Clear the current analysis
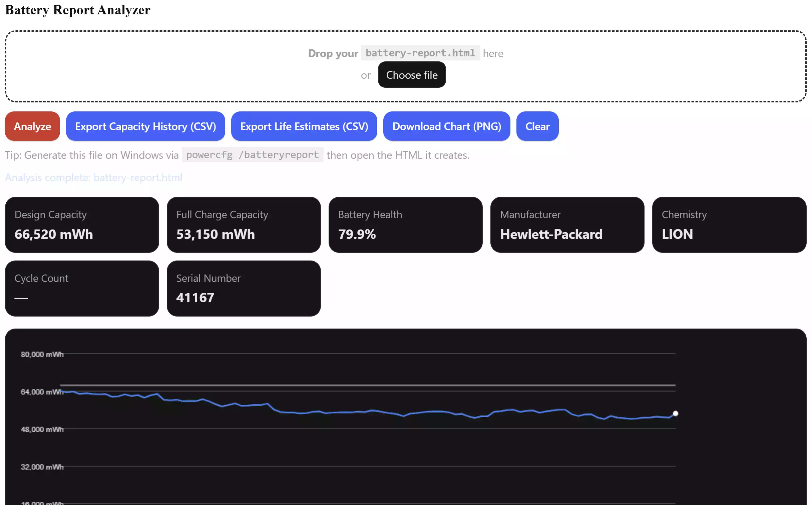Viewport: 812px width, 505px height. click(537, 126)
